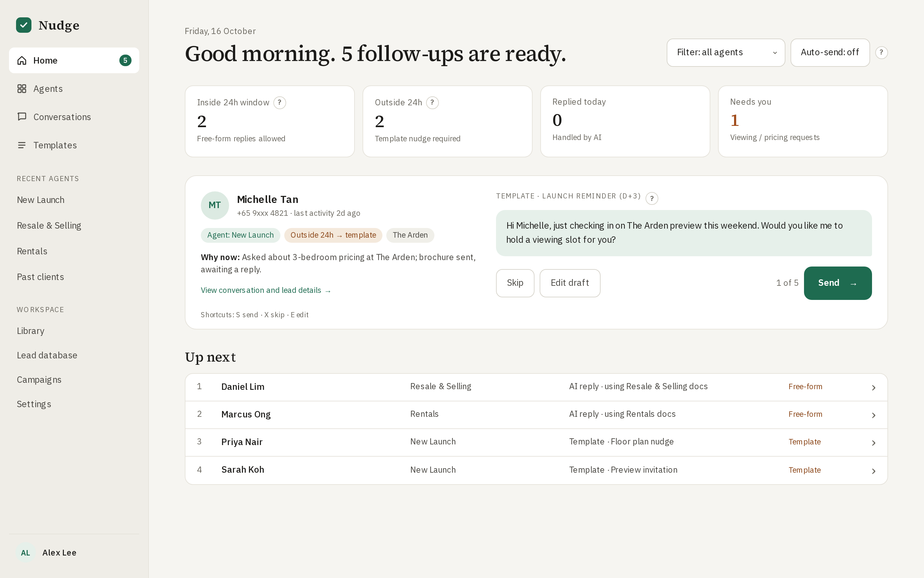Click Edit draft button
Viewport: 924px width, 578px height.
click(x=570, y=283)
